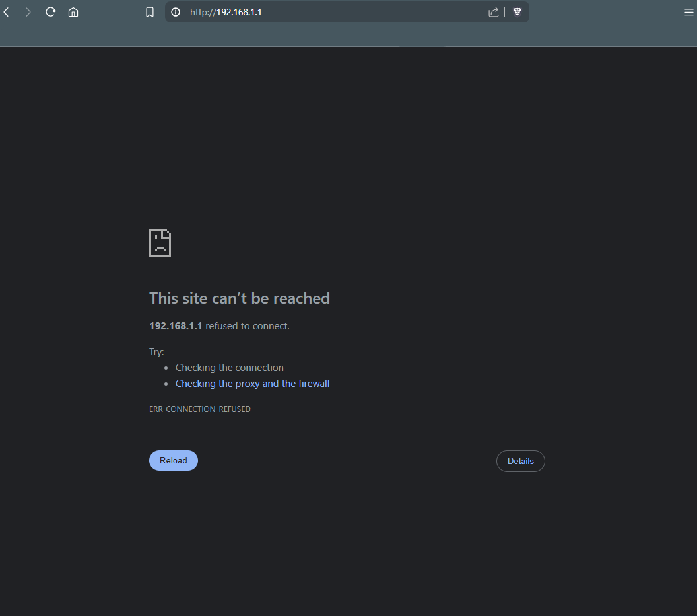The width and height of the screenshot is (697, 616).
Task: Refresh the page with the toolbar reload icon
Action: [51, 11]
